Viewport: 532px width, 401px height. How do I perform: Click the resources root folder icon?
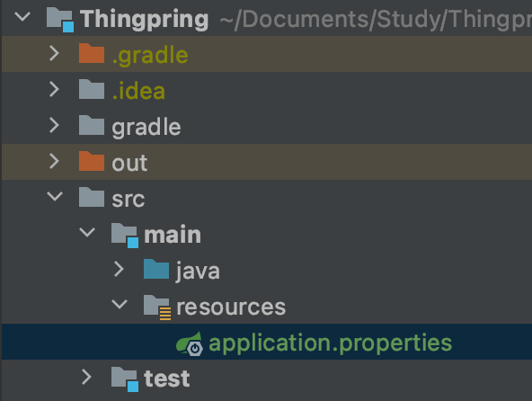point(157,307)
